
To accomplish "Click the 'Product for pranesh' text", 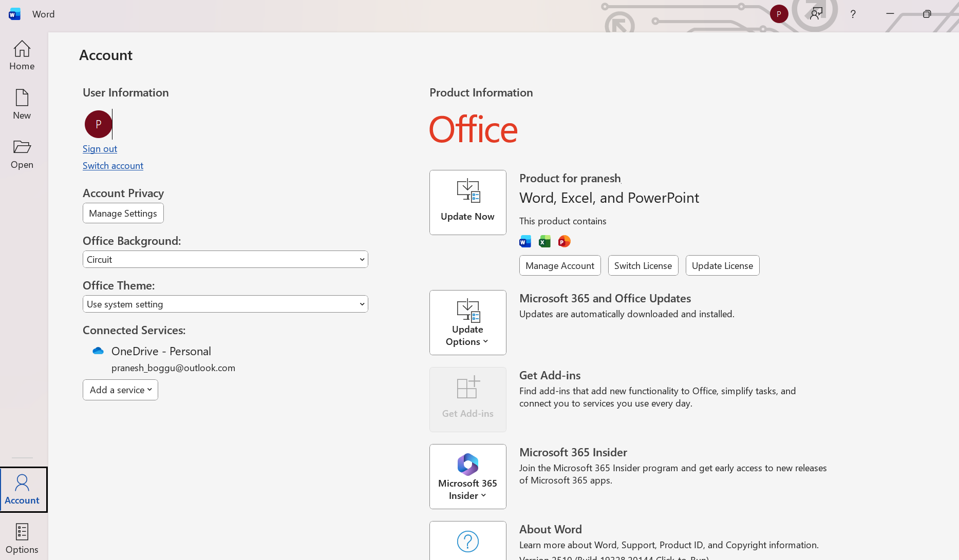I will [x=570, y=178].
